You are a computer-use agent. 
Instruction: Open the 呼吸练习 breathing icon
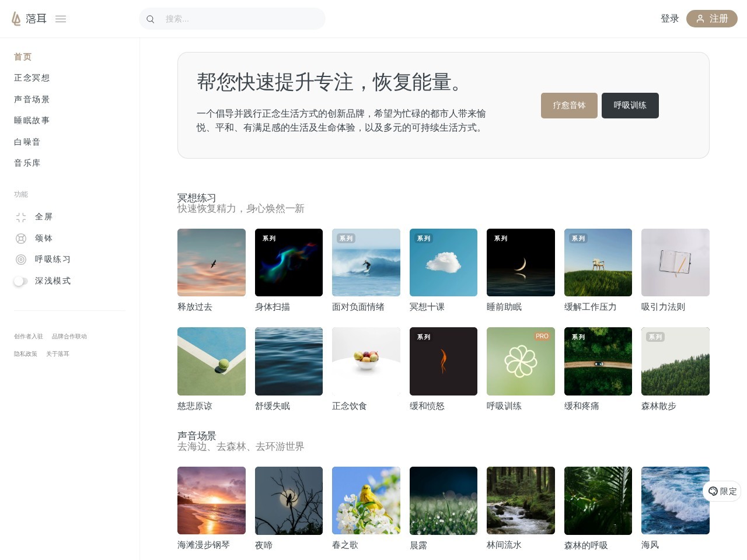[21, 260]
